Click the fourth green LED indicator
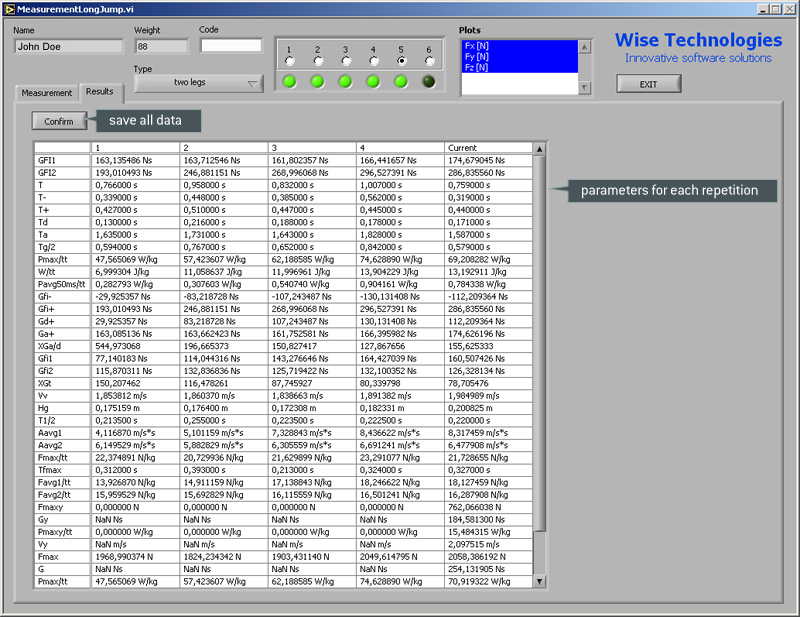This screenshot has height=617, width=800. pyautogui.click(x=373, y=82)
